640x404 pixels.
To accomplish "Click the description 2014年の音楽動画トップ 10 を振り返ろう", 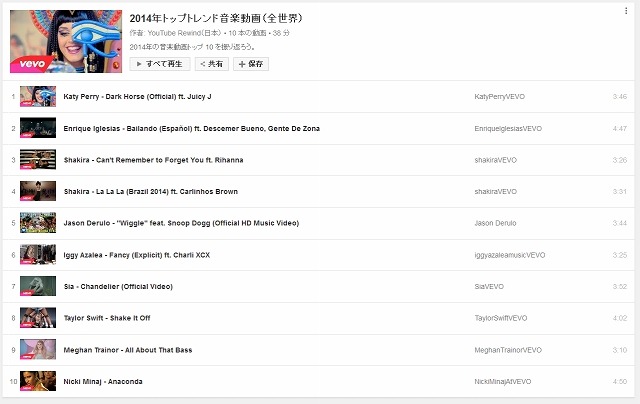I will pyautogui.click(x=193, y=47).
